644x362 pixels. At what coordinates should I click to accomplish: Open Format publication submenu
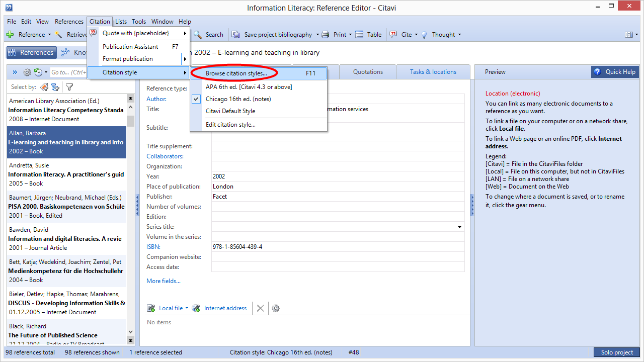pyautogui.click(x=139, y=59)
